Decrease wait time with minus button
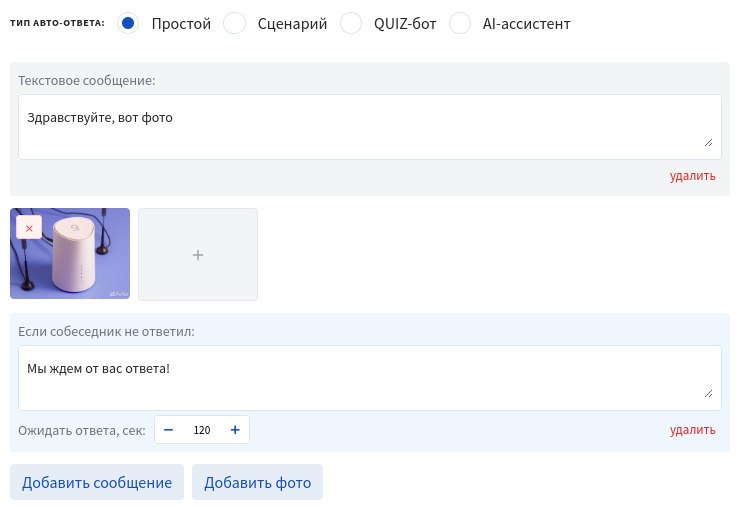This screenshot has width=747, height=510. 168,430
